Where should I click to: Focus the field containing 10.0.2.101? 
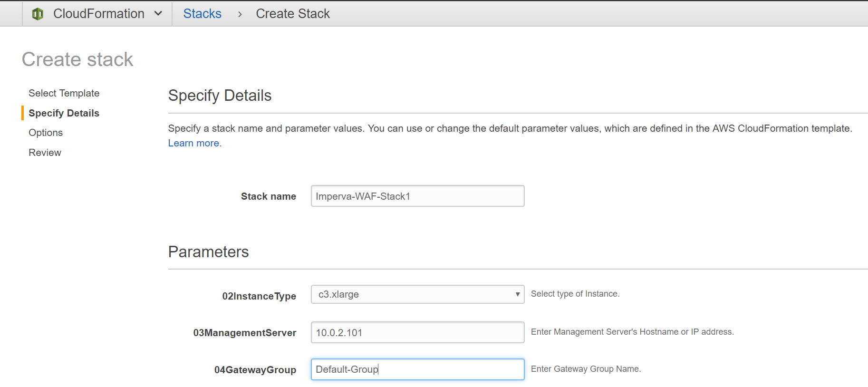click(x=417, y=332)
